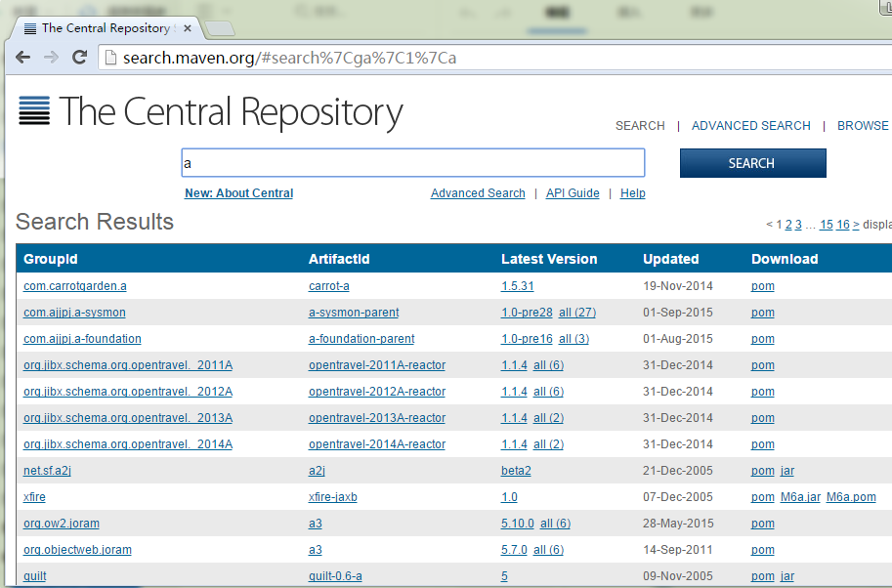Go to results page 2
892x588 pixels.
click(788, 225)
